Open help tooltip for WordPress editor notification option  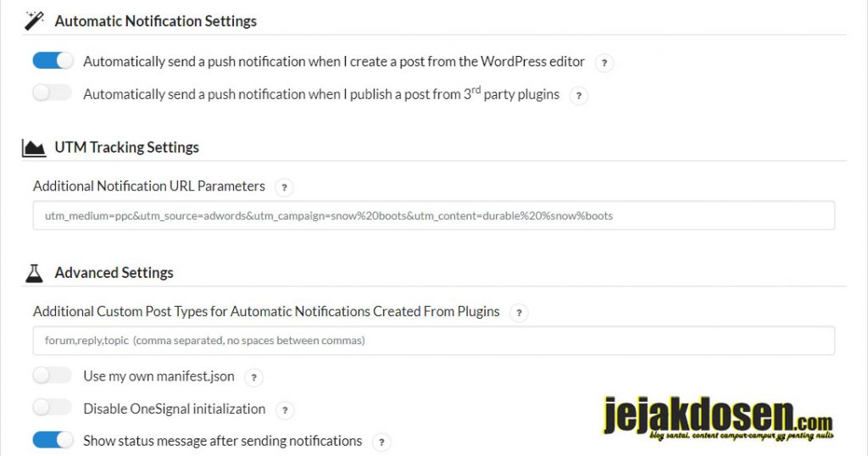(x=604, y=63)
